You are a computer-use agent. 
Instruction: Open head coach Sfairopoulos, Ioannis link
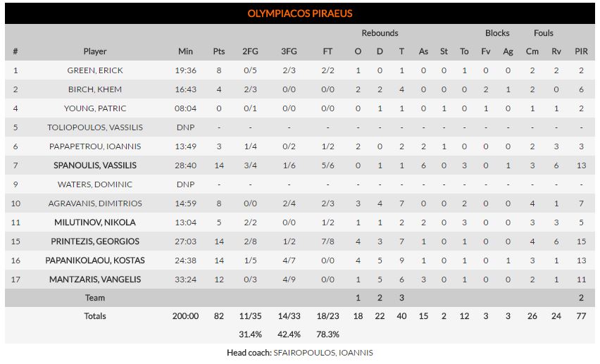point(323,353)
